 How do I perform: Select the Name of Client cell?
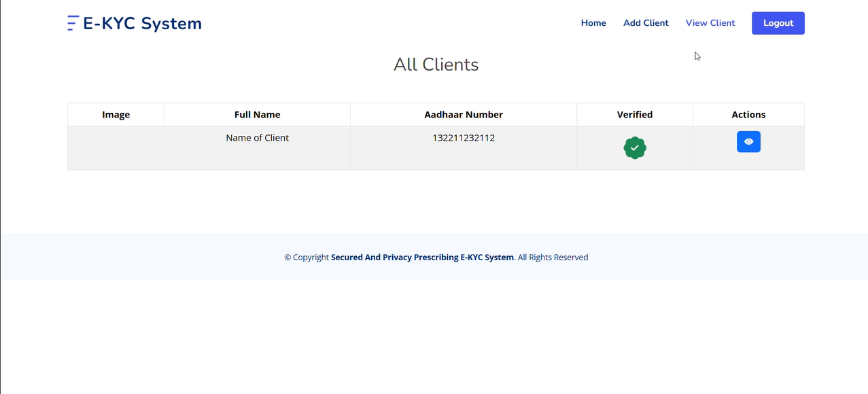tap(257, 138)
